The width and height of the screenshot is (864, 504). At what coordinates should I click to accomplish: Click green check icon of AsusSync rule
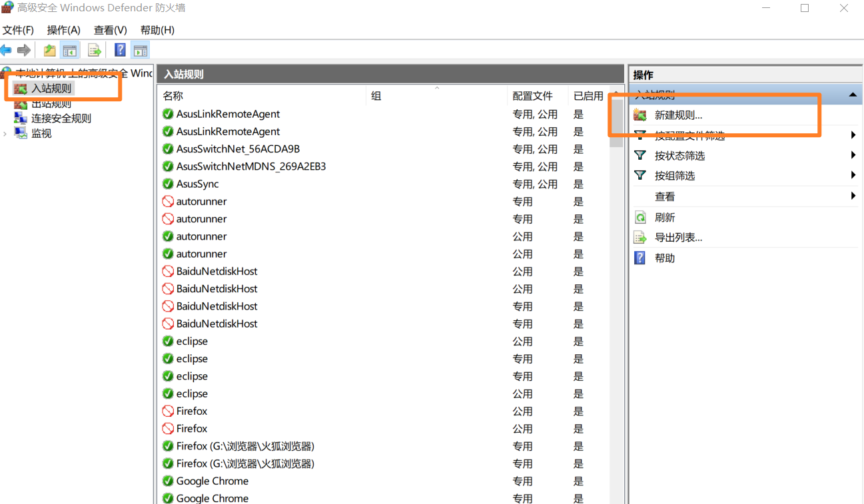168,184
